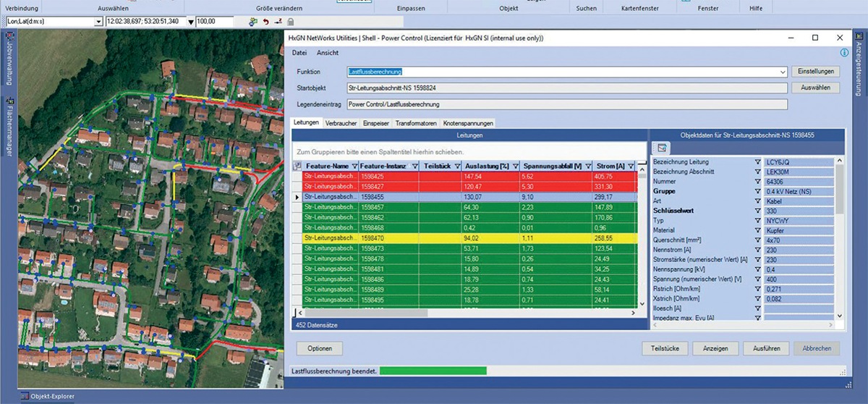
Task: Expand the dropdown arrow before the 100,00 field
Action: [190, 22]
